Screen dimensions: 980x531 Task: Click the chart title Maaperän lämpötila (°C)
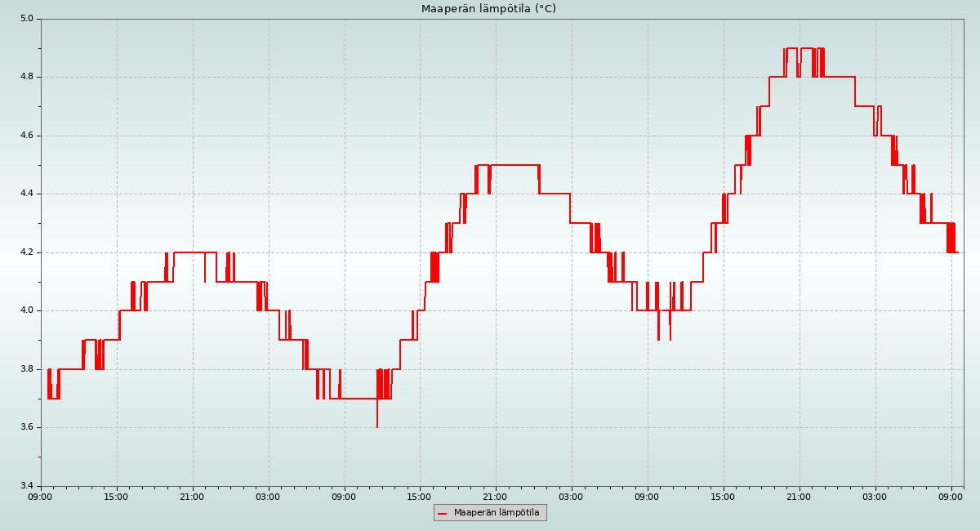click(488, 9)
